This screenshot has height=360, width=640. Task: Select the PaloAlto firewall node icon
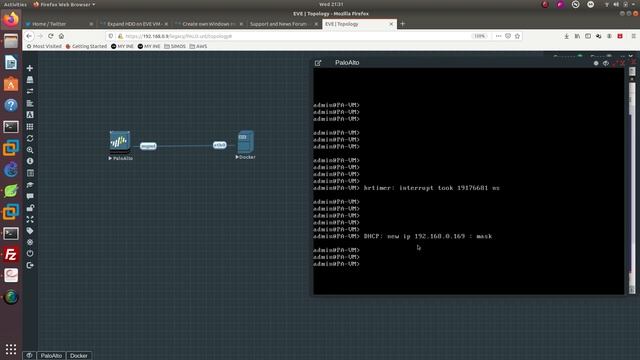tap(120, 142)
